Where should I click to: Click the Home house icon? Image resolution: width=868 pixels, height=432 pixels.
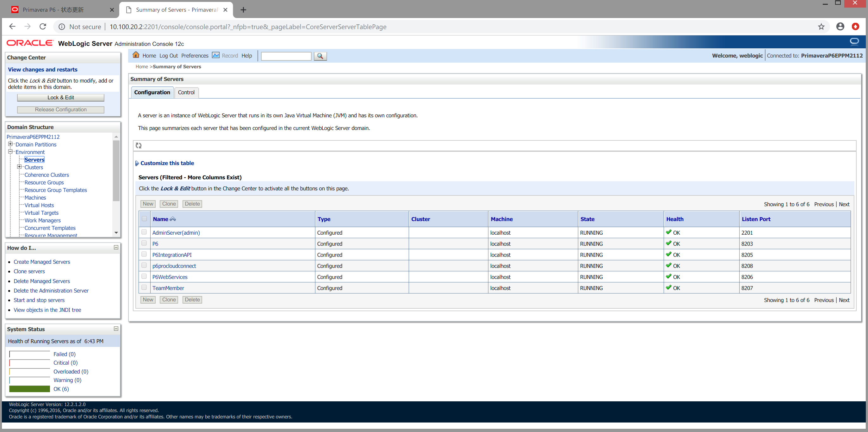(x=136, y=55)
